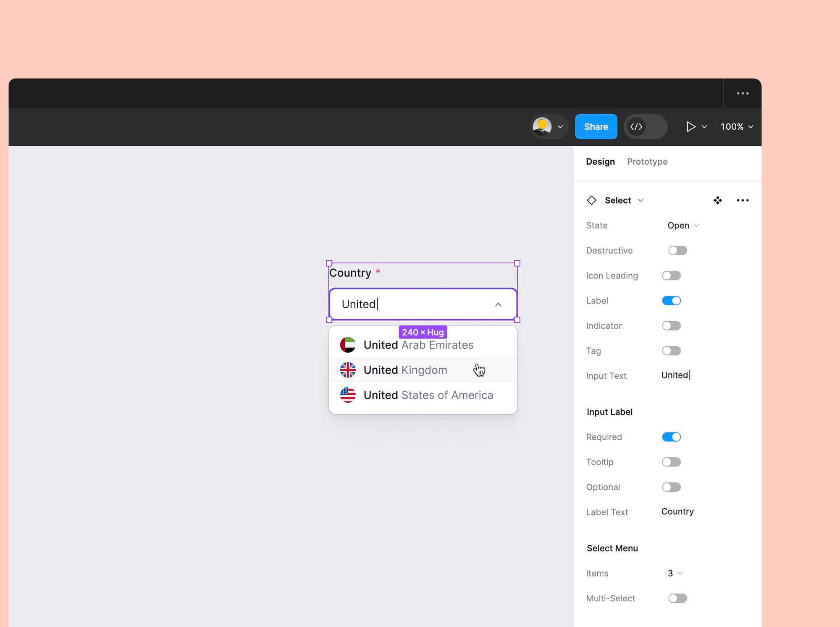
Task: Click the component instance swap icon
Action: pos(718,200)
